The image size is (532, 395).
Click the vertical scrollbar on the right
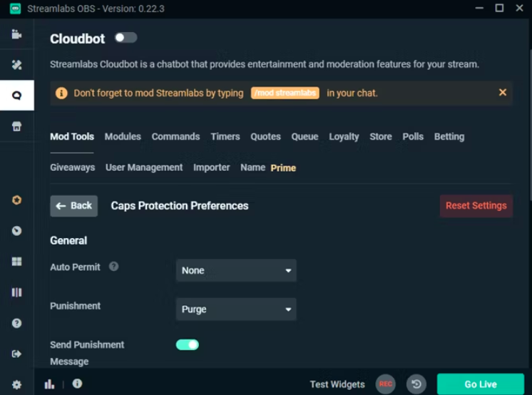coord(530,125)
